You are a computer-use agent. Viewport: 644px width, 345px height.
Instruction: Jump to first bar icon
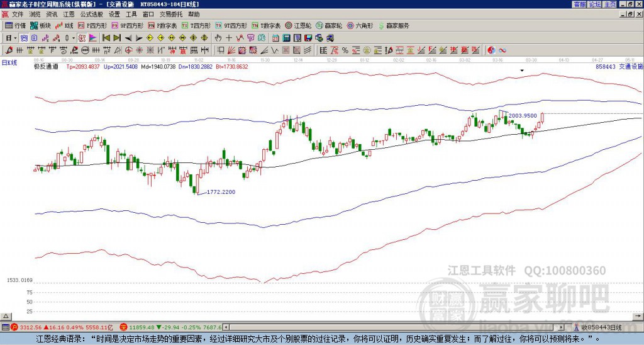point(106,38)
